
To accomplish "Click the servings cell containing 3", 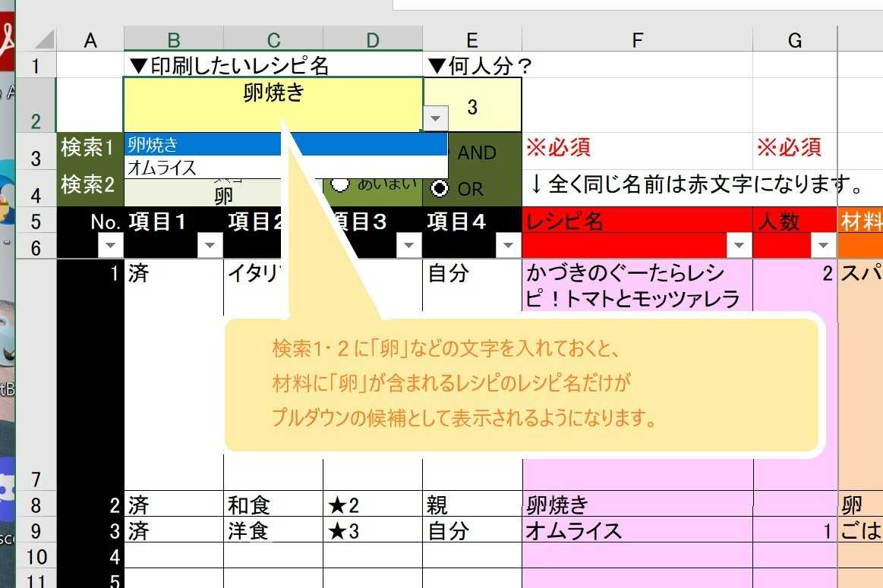I will [x=472, y=105].
